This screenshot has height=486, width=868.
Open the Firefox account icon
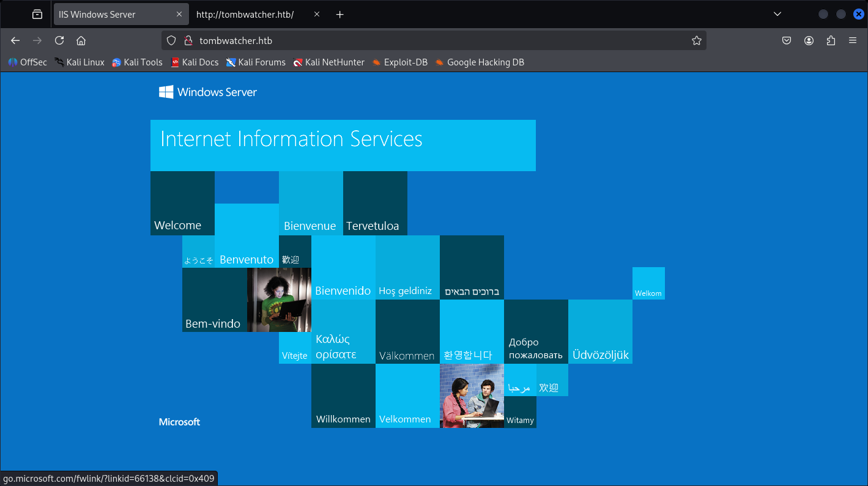click(809, 40)
